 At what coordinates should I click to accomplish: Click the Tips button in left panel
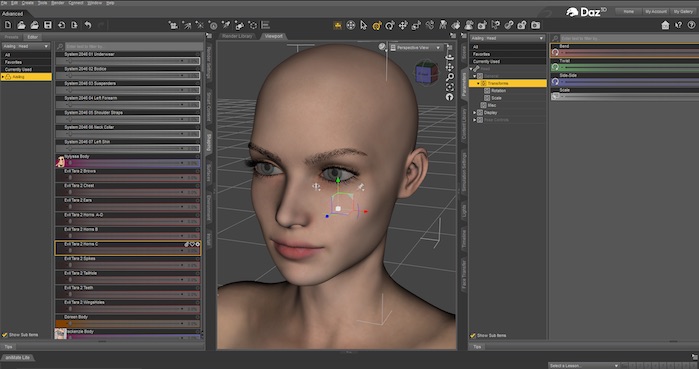pyautogui.click(x=8, y=346)
